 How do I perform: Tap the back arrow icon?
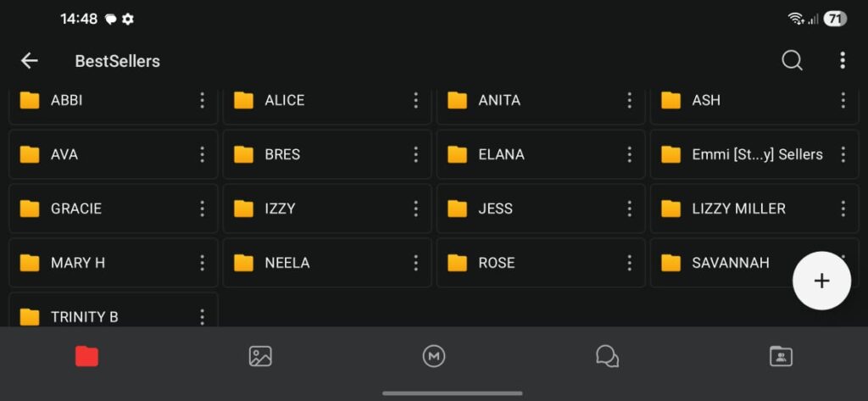30,60
